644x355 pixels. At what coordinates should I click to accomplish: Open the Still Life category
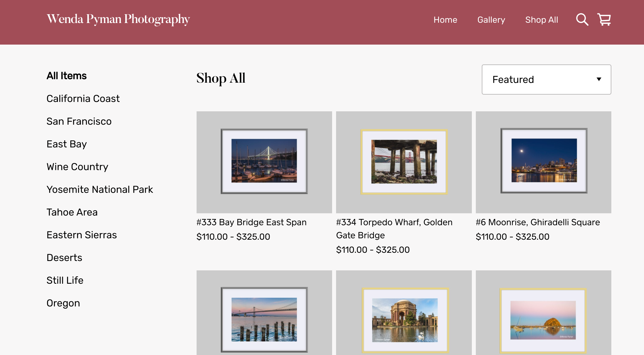[x=65, y=280]
